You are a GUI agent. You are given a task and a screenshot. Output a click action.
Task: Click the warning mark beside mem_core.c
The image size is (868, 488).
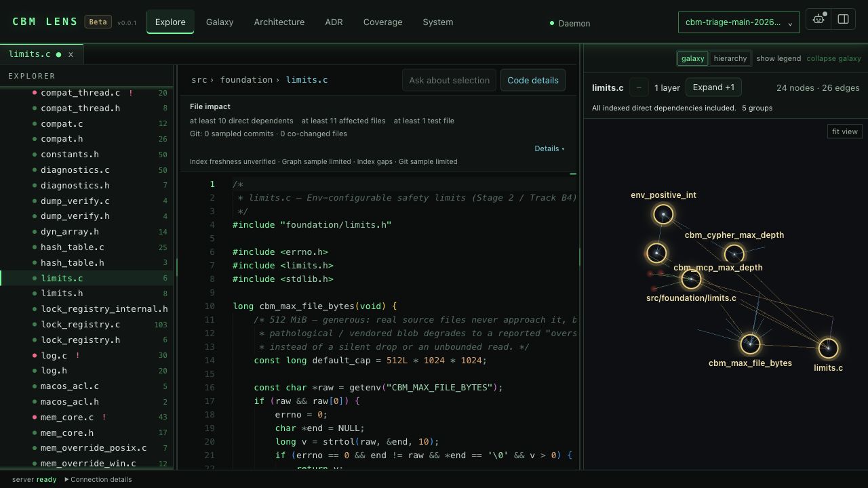coord(104,418)
